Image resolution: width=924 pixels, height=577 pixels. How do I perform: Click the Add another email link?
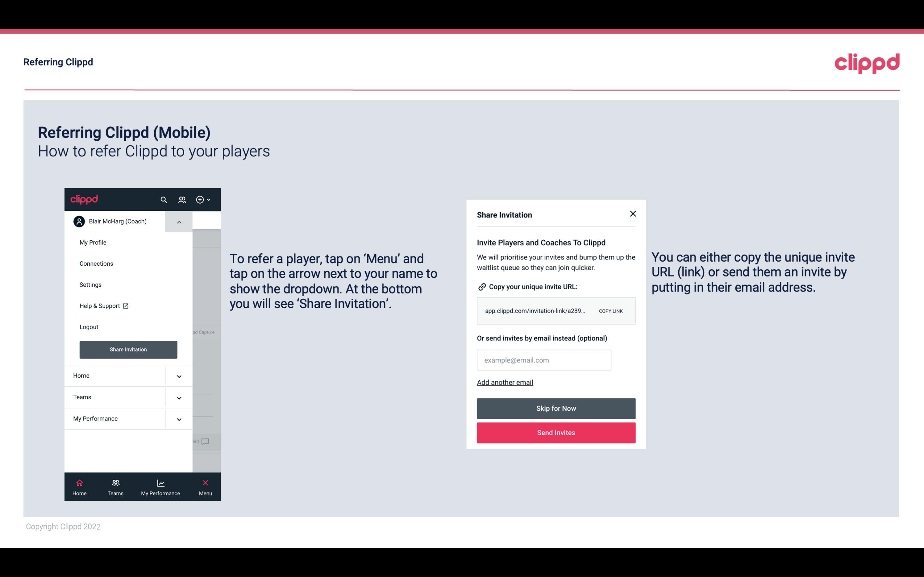click(505, 382)
